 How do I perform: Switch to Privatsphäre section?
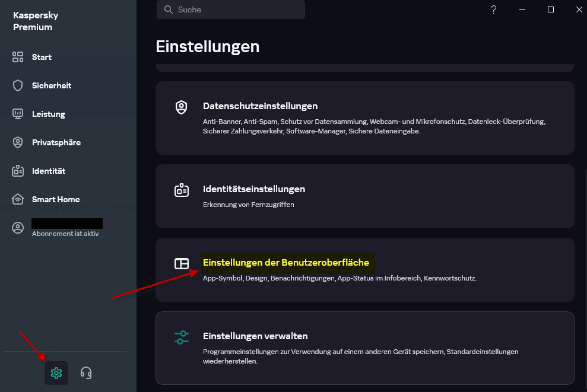point(56,142)
